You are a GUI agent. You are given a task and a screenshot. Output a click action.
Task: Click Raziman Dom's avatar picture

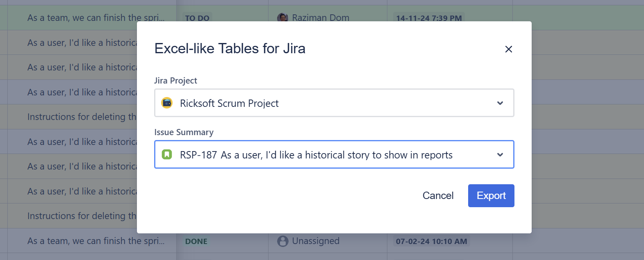coord(282,18)
